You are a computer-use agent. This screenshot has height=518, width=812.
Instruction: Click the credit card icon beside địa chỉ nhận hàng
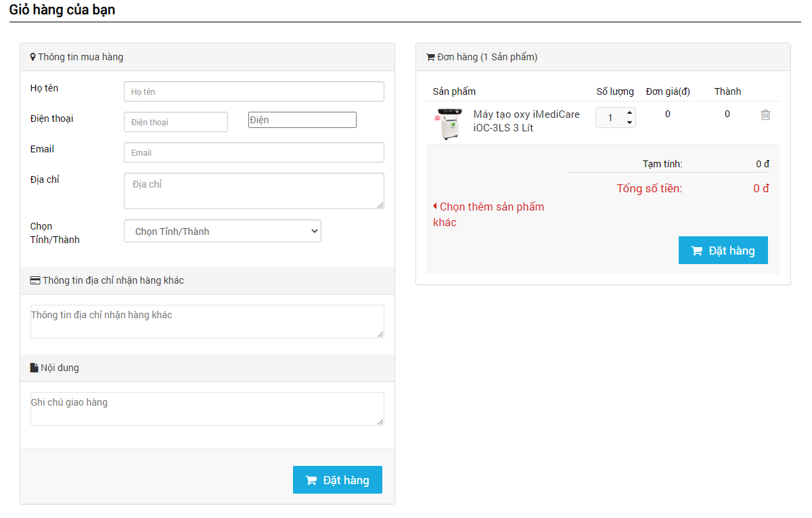click(35, 280)
